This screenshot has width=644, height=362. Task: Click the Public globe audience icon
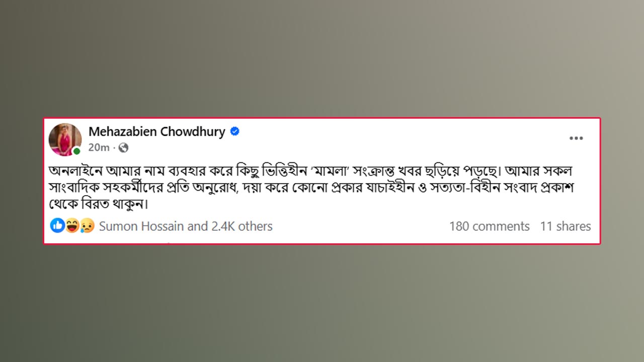[124, 147]
